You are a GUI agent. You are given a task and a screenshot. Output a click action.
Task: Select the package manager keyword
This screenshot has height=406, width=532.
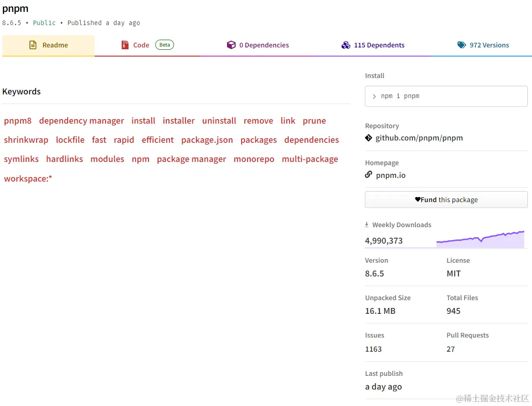tap(191, 159)
